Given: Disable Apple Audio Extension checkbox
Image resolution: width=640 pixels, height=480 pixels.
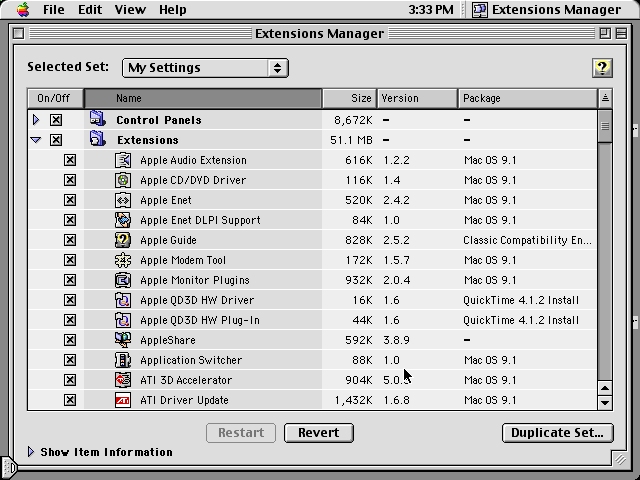Looking at the screenshot, I should pyautogui.click(x=70, y=160).
